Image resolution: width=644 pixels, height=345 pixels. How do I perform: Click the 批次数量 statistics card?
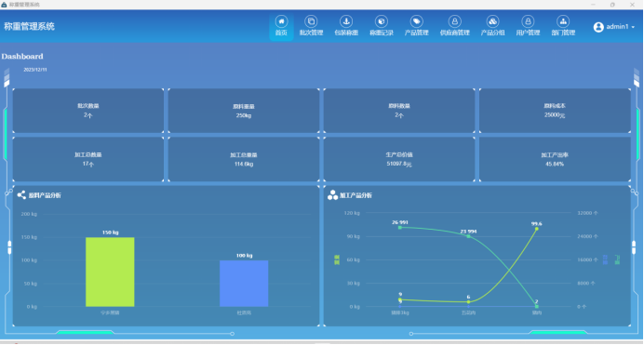click(88, 111)
